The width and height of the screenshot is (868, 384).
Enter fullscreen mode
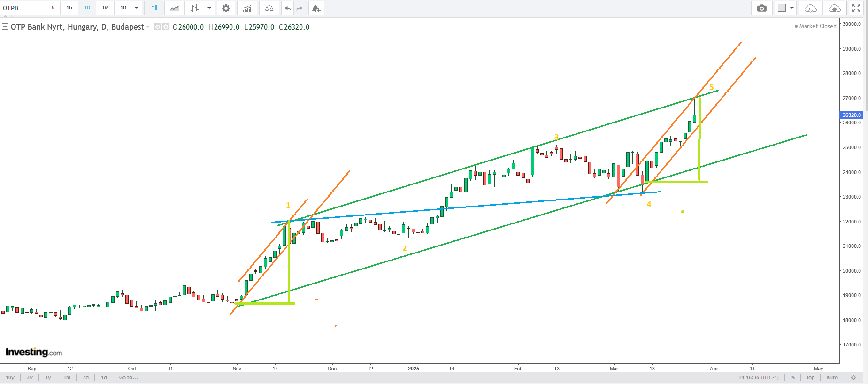tap(856, 8)
